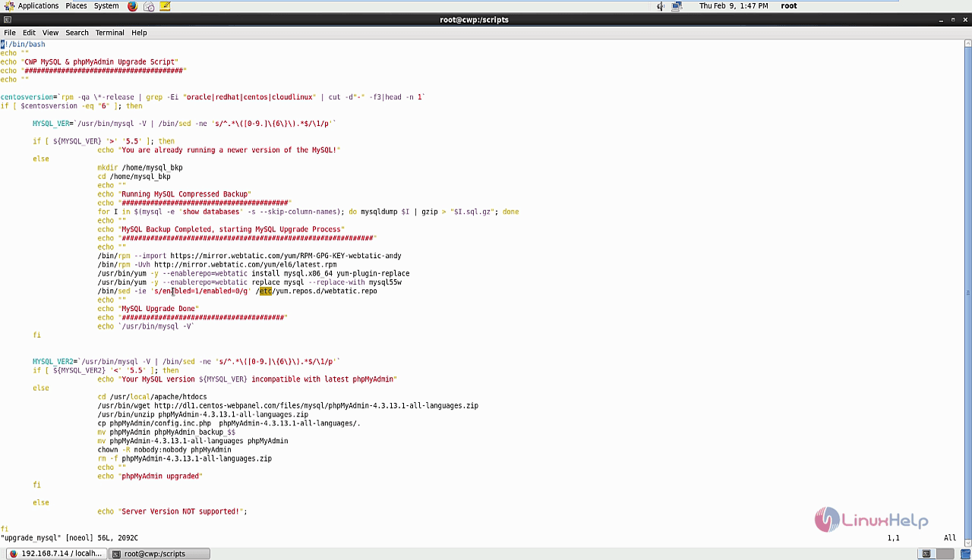The image size is (972, 560).
Task: Launch Firefox from the top panel
Action: coord(132,6)
